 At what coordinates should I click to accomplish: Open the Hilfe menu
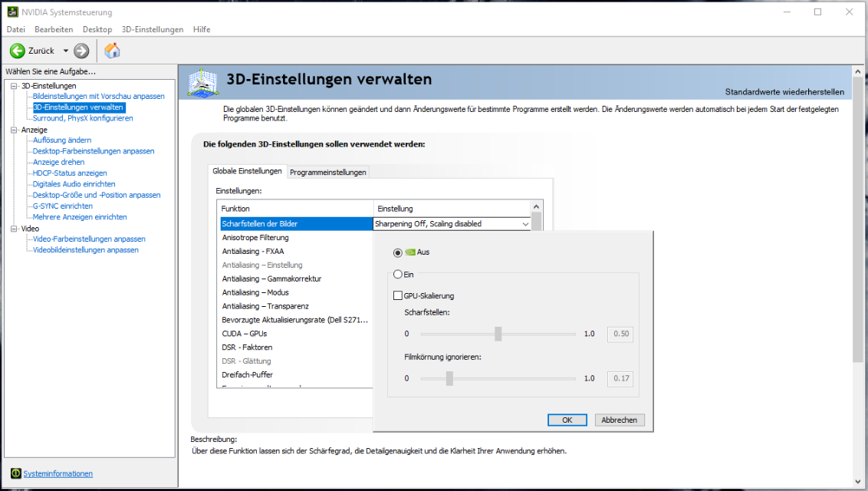pyautogui.click(x=202, y=29)
